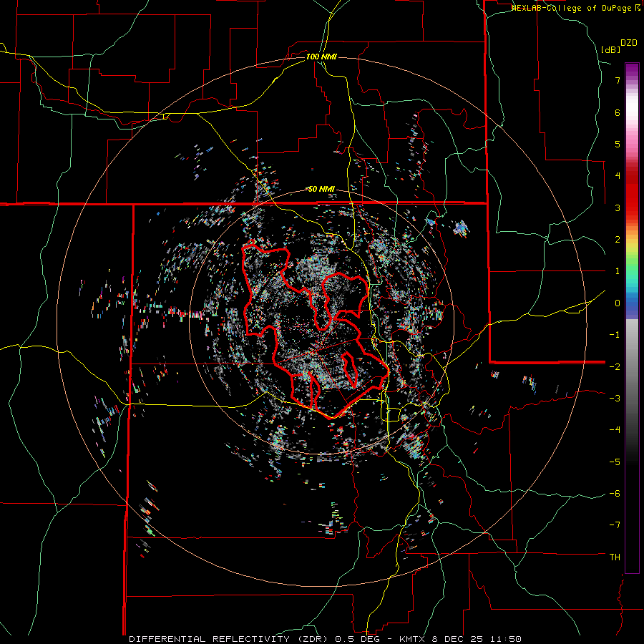Screen dimensions: 644x644
Task: Click the '50 NMI' range ring label
Action: point(321,190)
